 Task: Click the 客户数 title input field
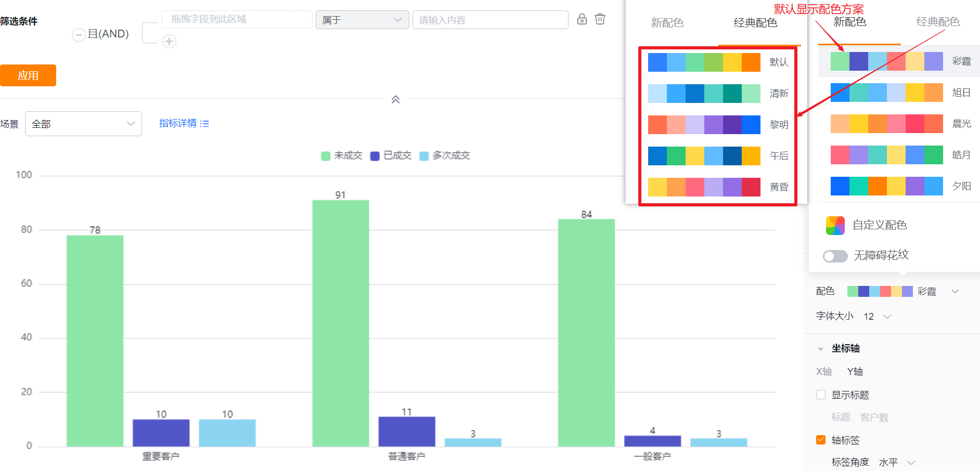pyautogui.click(x=874, y=417)
